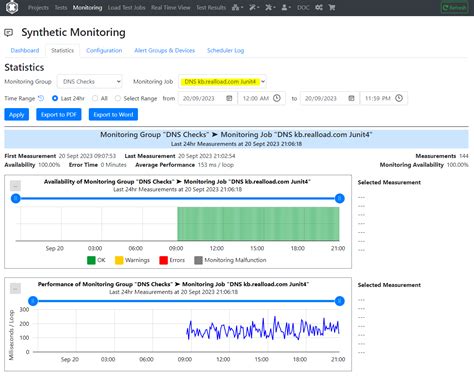Click the right handle of Availability range slider
Viewport: 474px width, 376px height.
339,199
